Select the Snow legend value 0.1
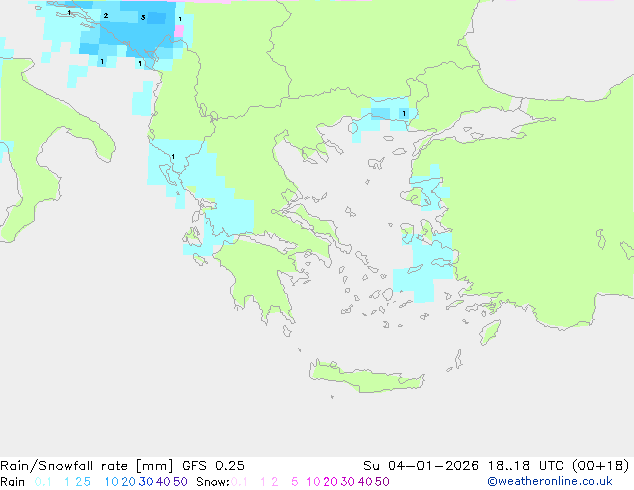634x490 pixels. (x=239, y=482)
